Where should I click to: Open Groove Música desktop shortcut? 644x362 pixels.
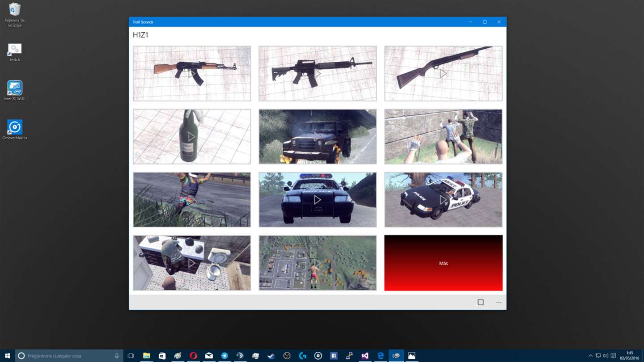pos(15,130)
